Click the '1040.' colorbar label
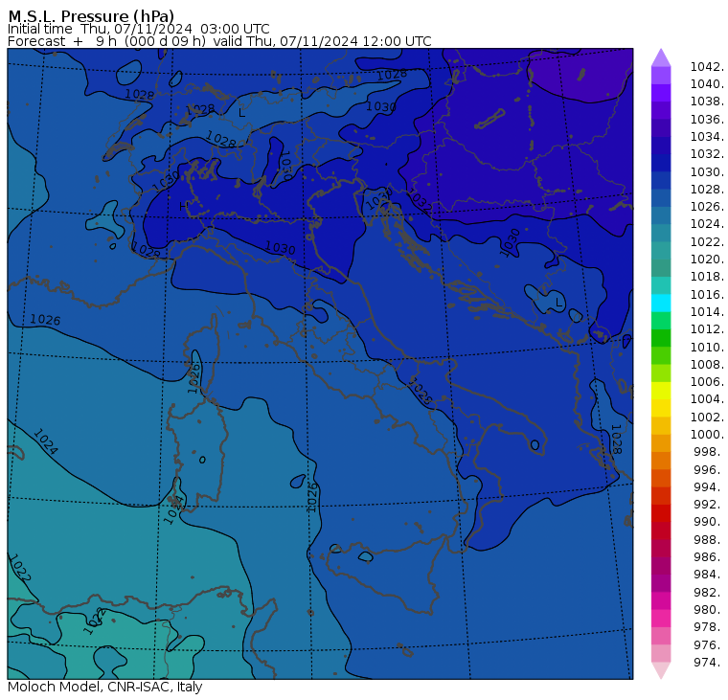 [707, 84]
